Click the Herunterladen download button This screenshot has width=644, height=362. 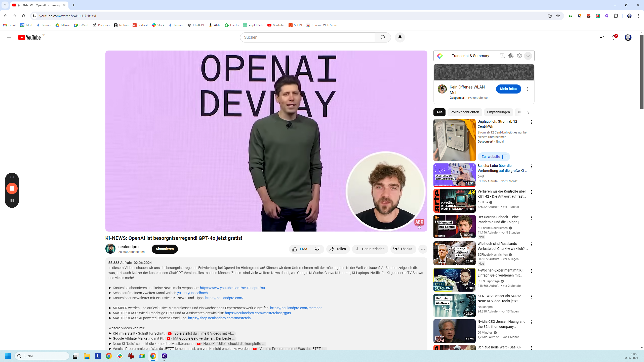point(370,249)
